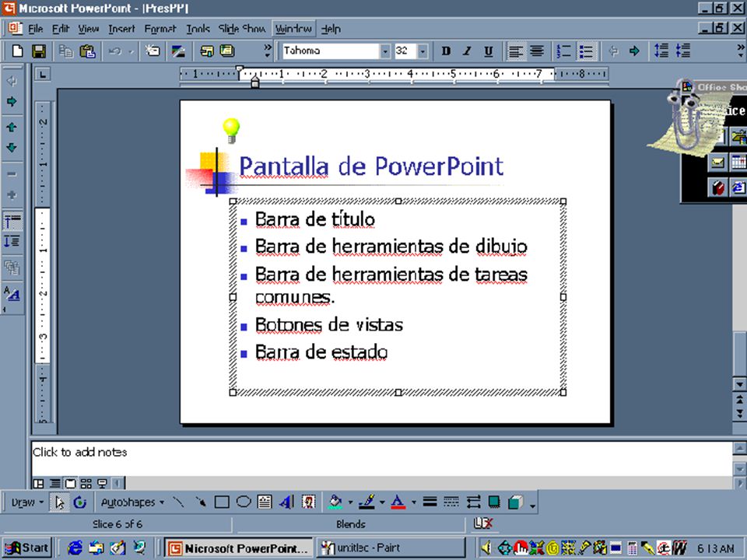This screenshot has width=747, height=560.
Task: Switch to the Paint taskbar button
Action: pos(391,548)
